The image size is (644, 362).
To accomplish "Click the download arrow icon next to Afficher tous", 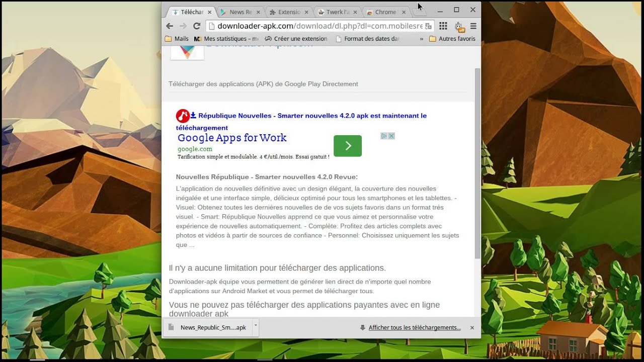I will click(x=363, y=328).
